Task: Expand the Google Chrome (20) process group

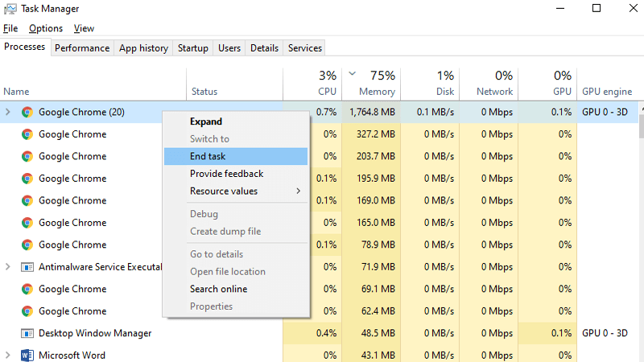Action: point(8,112)
